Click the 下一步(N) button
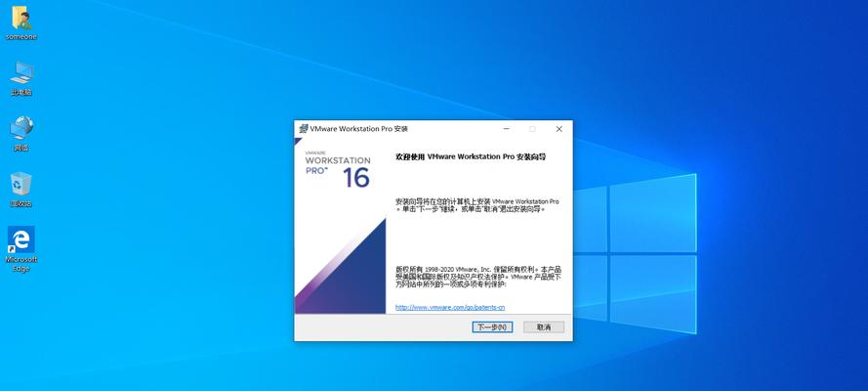The height and width of the screenshot is (391, 868). pyautogui.click(x=492, y=327)
